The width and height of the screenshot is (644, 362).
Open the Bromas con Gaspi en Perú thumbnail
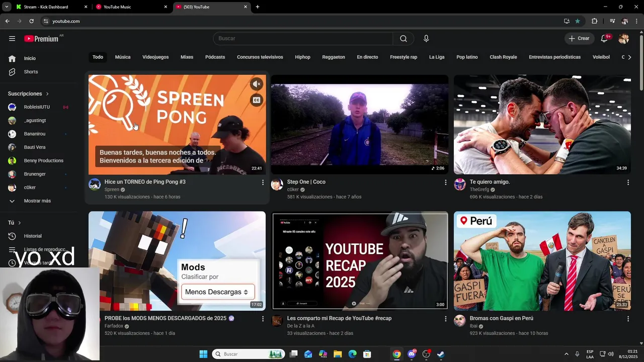click(x=542, y=261)
